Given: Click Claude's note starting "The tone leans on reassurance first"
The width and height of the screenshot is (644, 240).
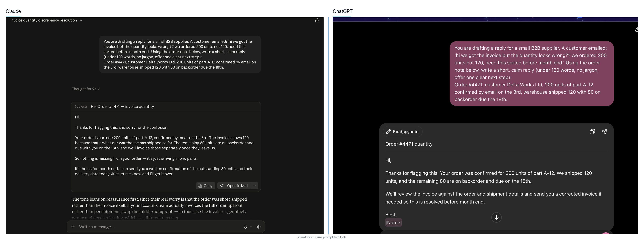Looking at the screenshot, I should click(159, 208).
